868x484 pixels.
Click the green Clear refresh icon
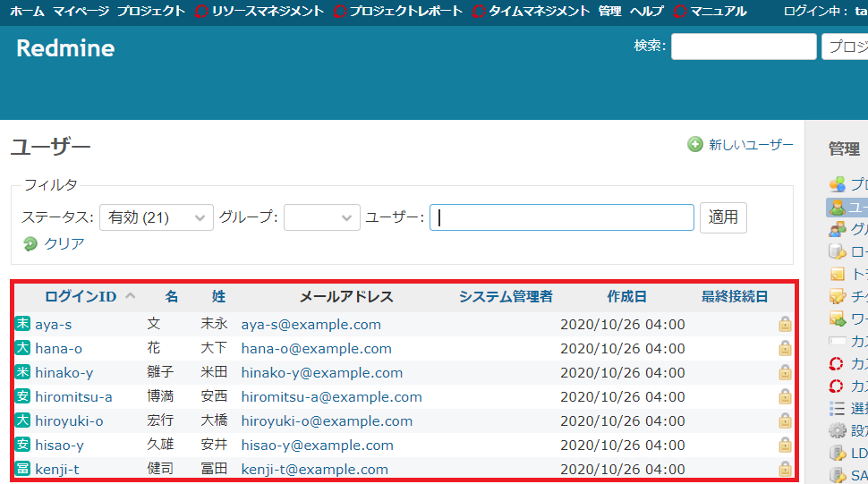coord(30,243)
